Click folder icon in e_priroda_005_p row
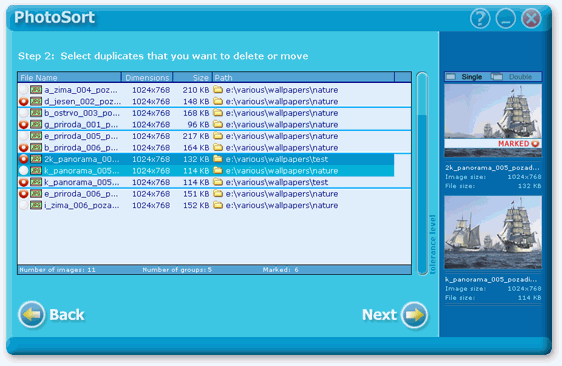Image resolution: width=562 pixels, height=366 pixels. (218, 136)
